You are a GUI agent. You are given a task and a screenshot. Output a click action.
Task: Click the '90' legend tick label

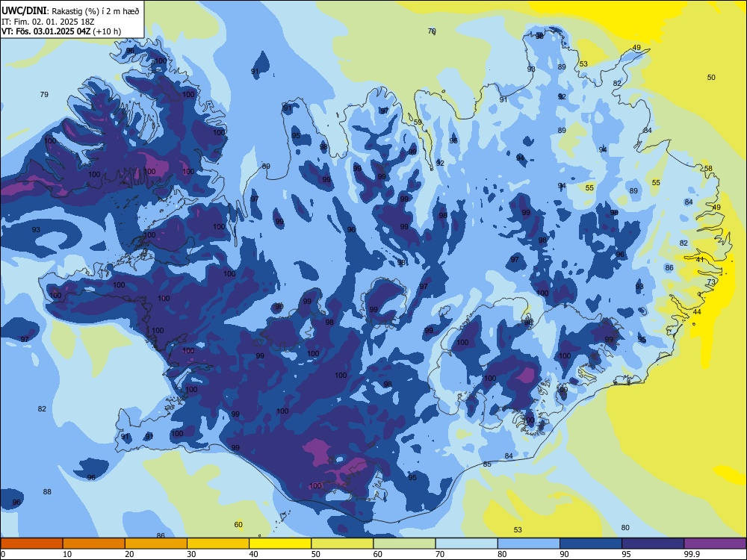click(x=565, y=554)
